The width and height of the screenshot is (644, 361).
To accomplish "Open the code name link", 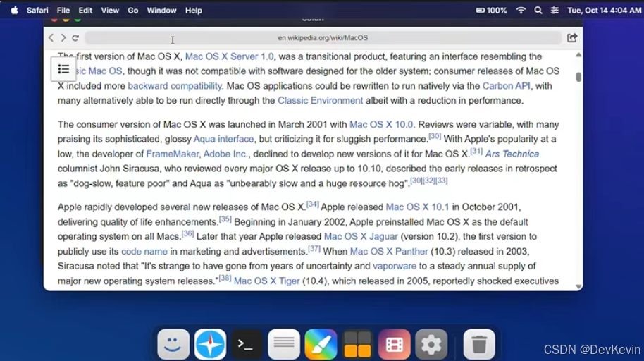I will pos(144,252).
